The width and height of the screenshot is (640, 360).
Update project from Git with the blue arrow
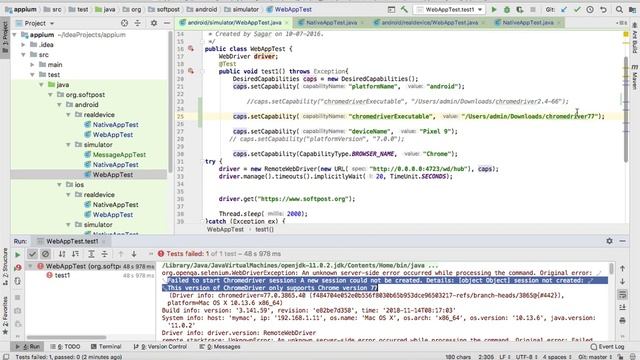click(564, 9)
